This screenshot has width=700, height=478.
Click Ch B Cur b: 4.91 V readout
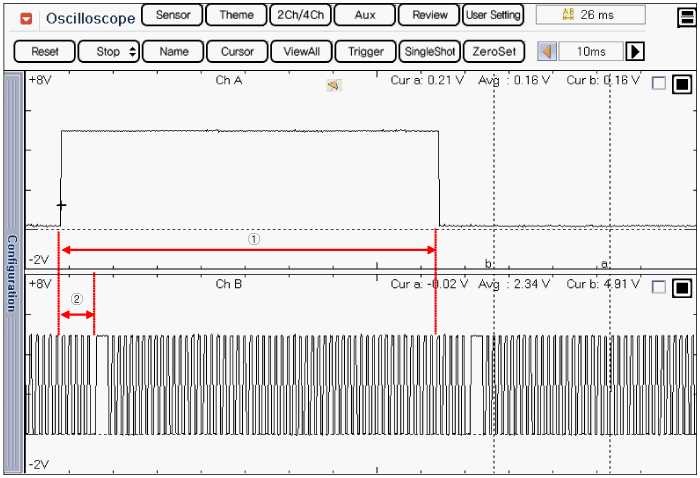603,284
